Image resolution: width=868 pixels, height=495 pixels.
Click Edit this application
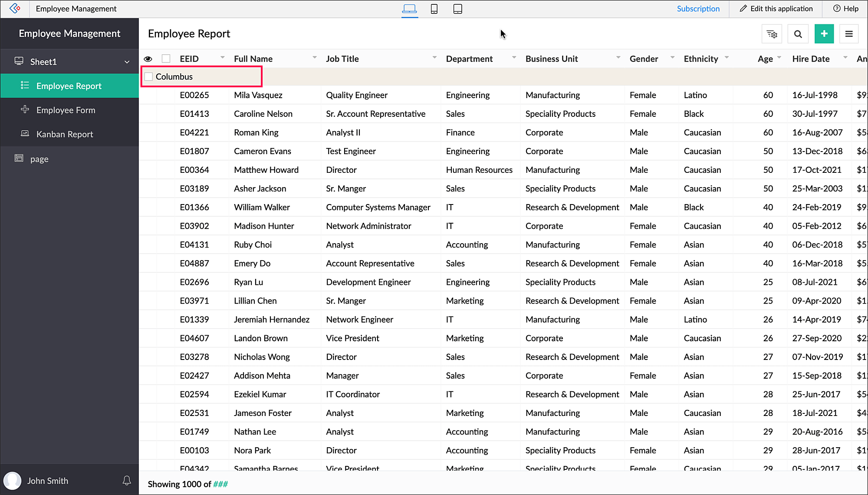(776, 9)
